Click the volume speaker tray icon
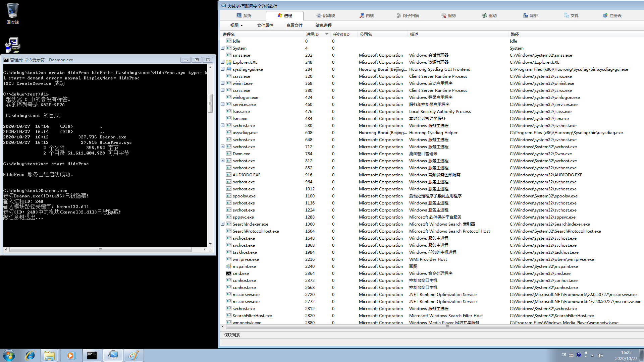Screen dimensions: 644x362 (600, 355)
